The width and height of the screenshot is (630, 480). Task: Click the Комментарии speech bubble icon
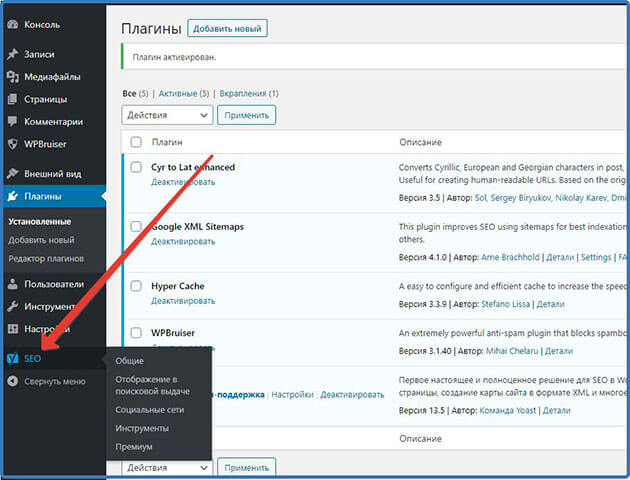click(13, 121)
